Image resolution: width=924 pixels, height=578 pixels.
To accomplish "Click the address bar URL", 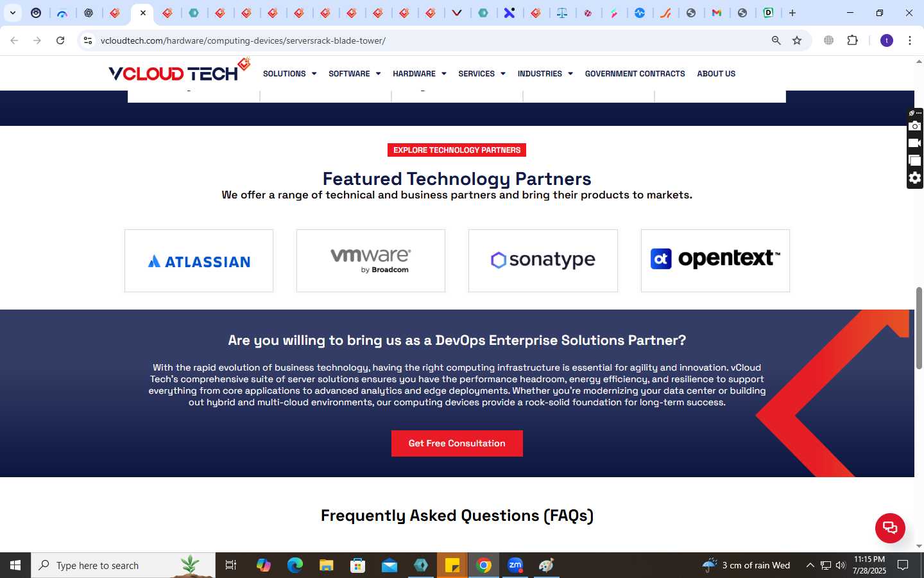I will pyautogui.click(x=243, y=40).
